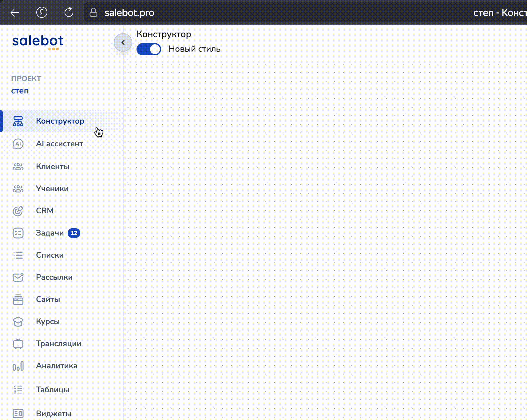Click the Рассылки envelope icon

[18, 277]
